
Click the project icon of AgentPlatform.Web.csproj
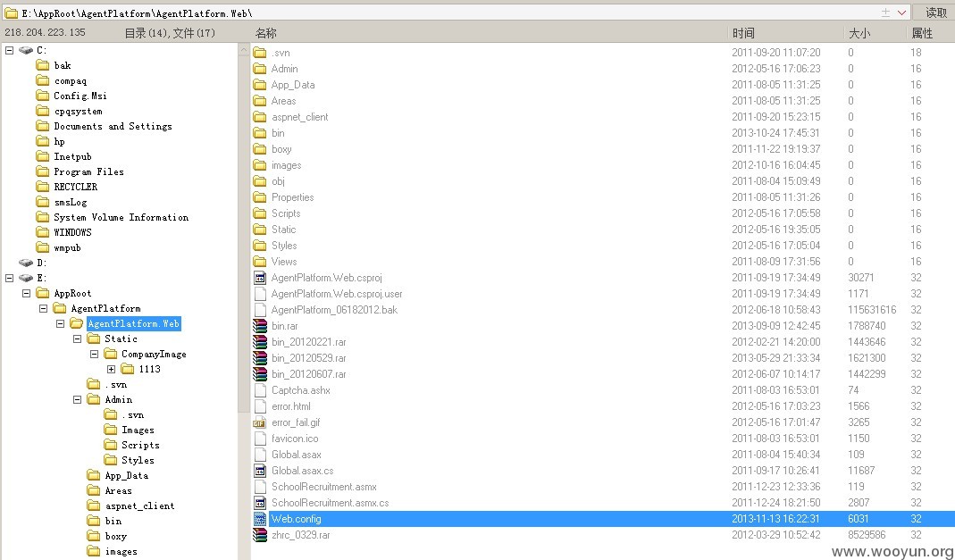260,278
